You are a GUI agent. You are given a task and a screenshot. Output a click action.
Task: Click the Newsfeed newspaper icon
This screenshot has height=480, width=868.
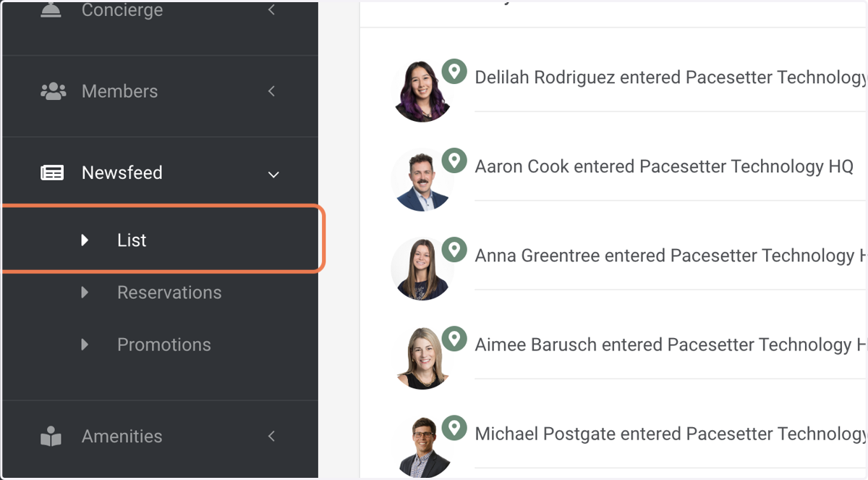pos(52,173)
